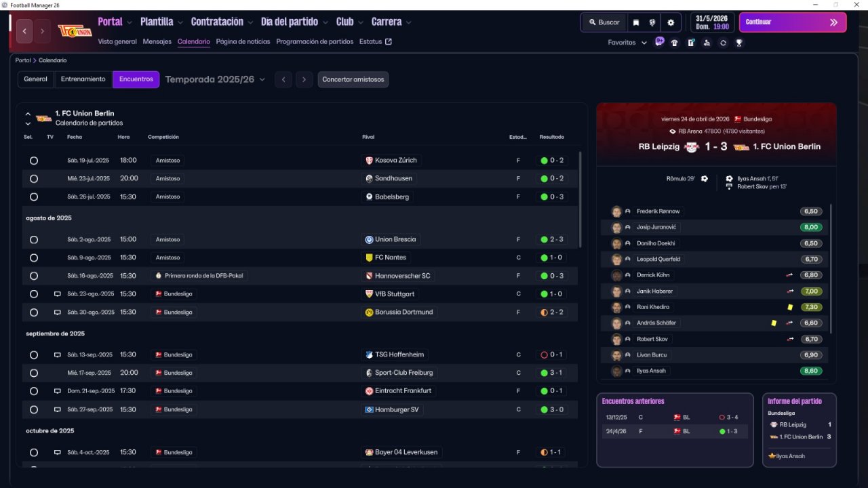Click the back navigation arrow

(24, 31)
